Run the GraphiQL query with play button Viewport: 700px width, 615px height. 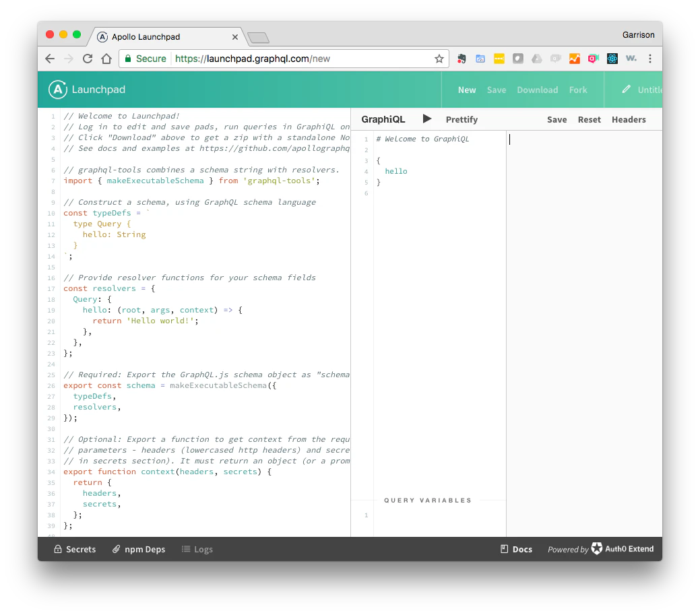[x=426, y=119]
